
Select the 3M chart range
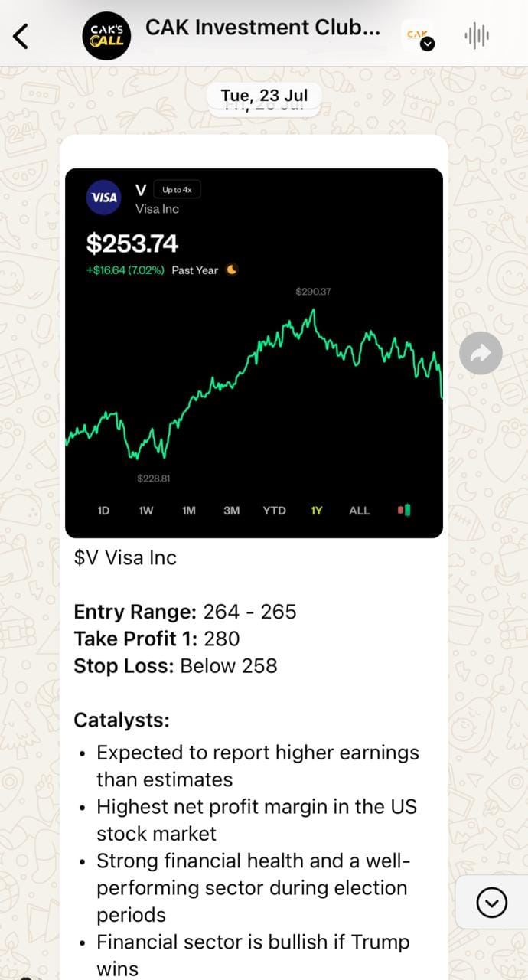point(231,511)
